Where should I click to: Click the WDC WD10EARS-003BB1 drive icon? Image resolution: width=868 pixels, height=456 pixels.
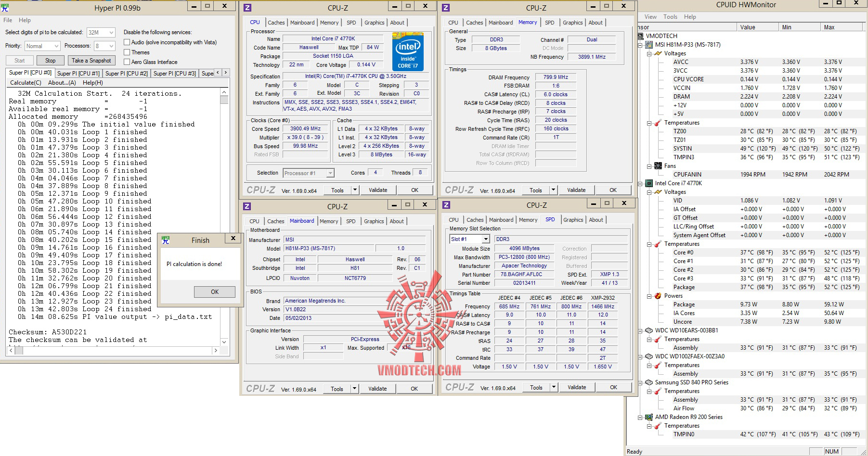[649, 330]
